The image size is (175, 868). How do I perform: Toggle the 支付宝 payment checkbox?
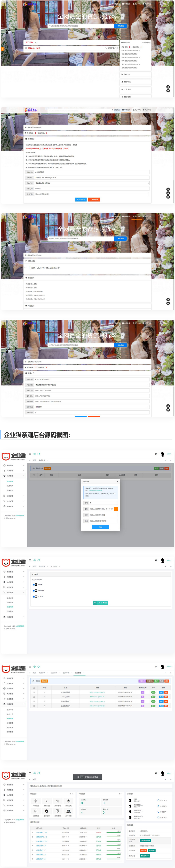click(x=34, y=585)
